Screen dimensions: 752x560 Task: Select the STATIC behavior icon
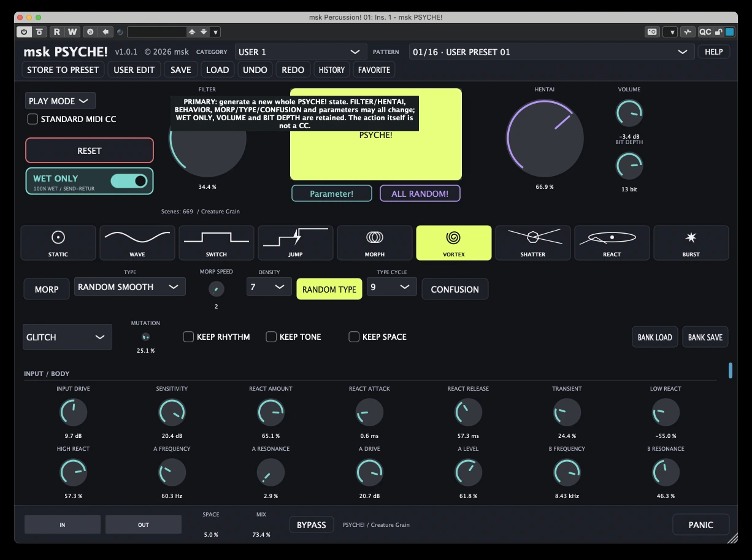tap(58, 243)
